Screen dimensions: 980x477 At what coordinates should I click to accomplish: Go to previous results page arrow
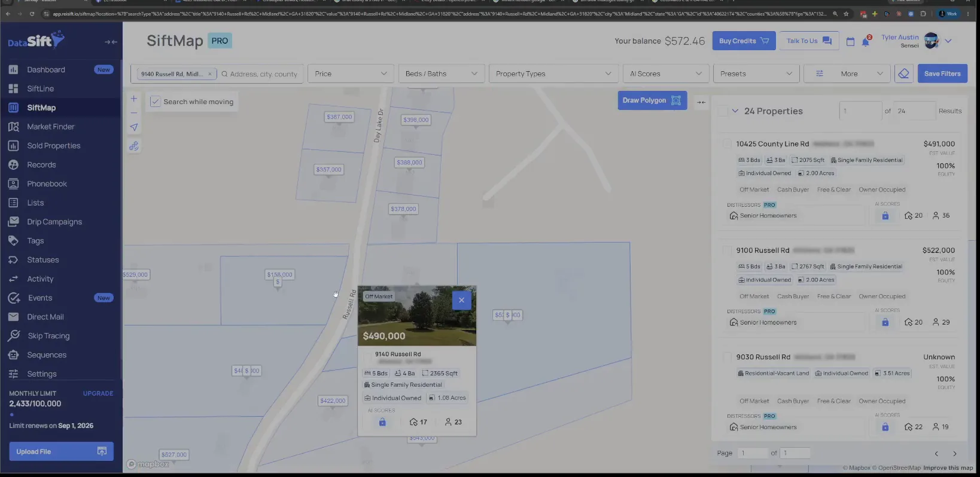(937, 454)
